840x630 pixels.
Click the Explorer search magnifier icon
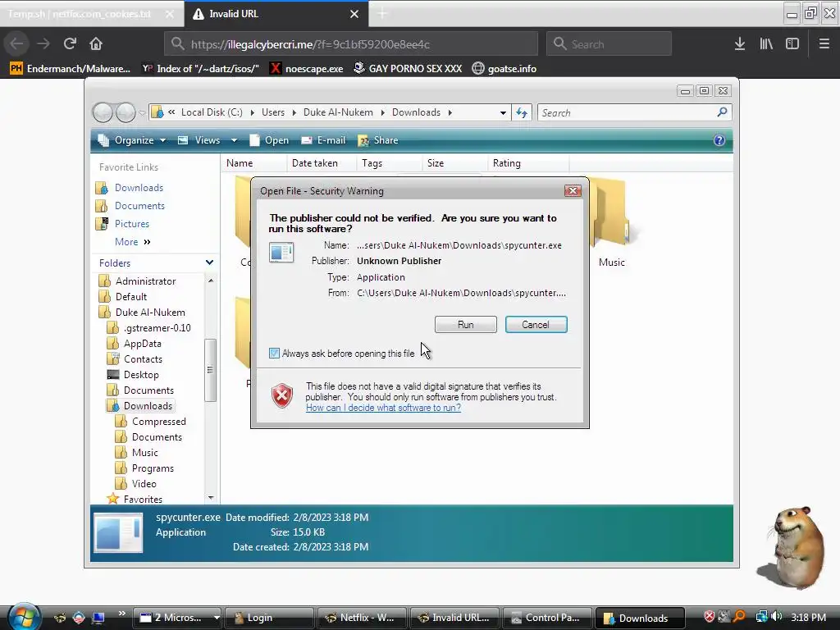(x=722, y=112)
